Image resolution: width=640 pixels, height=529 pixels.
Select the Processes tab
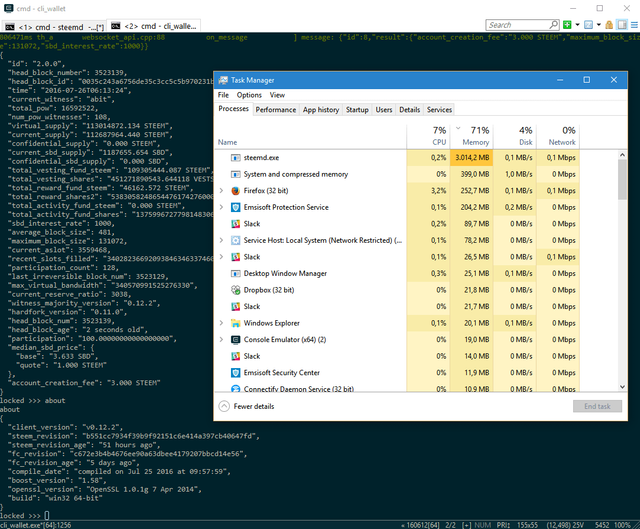tap(233, 109)
